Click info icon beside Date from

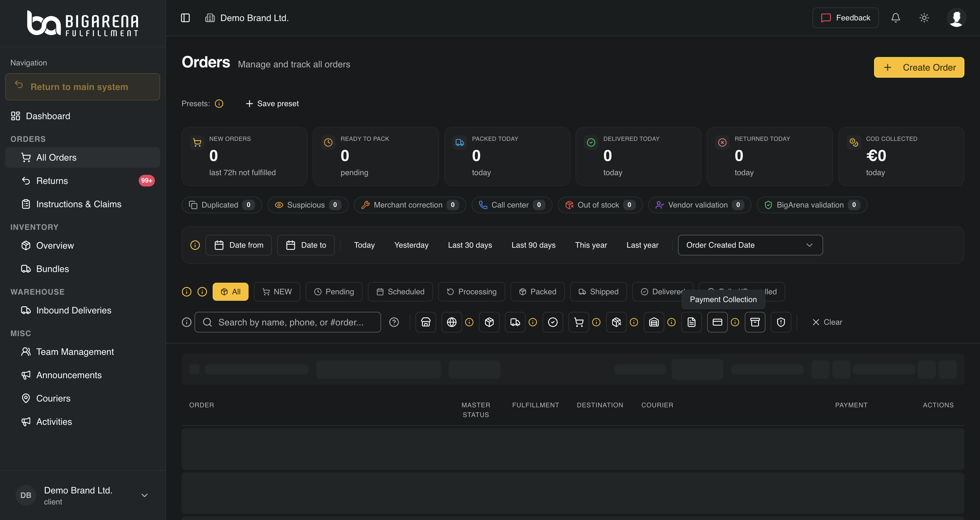point(195,245)
